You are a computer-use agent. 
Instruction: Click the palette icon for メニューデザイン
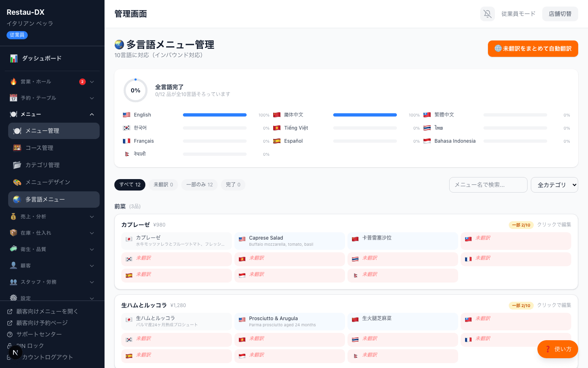click(x=17, y=182)
